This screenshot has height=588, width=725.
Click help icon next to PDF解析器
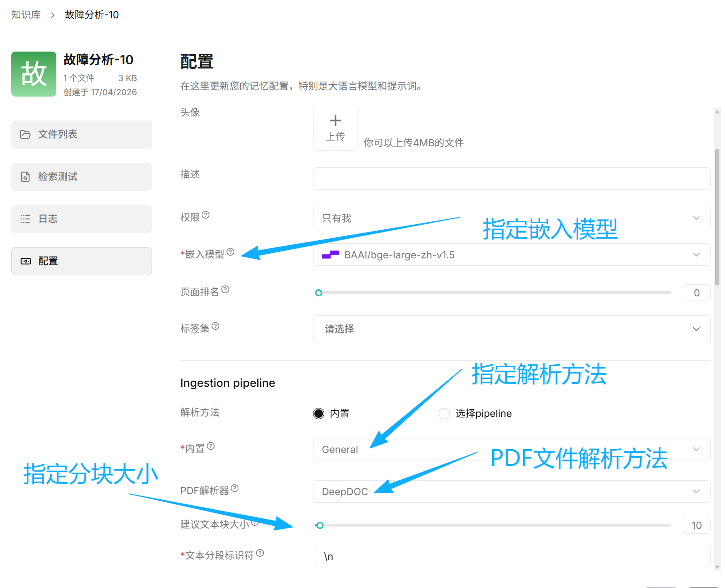(235, 488)
